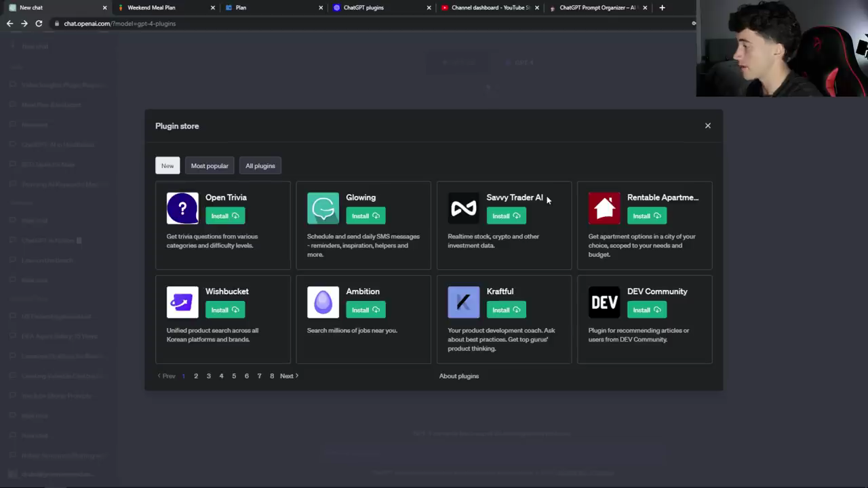The width and height of the screenshot is (868, 488).
Task: Go forward in browser history
Action: click(24, 23)
